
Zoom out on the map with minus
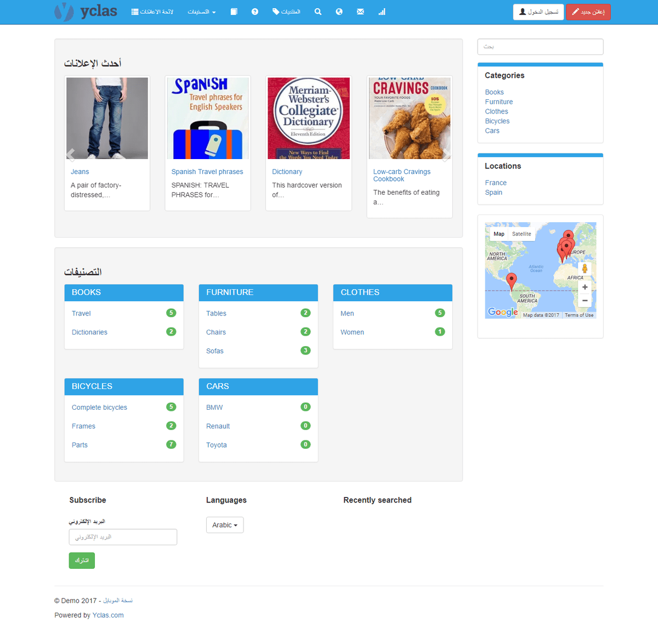(585, 300)
